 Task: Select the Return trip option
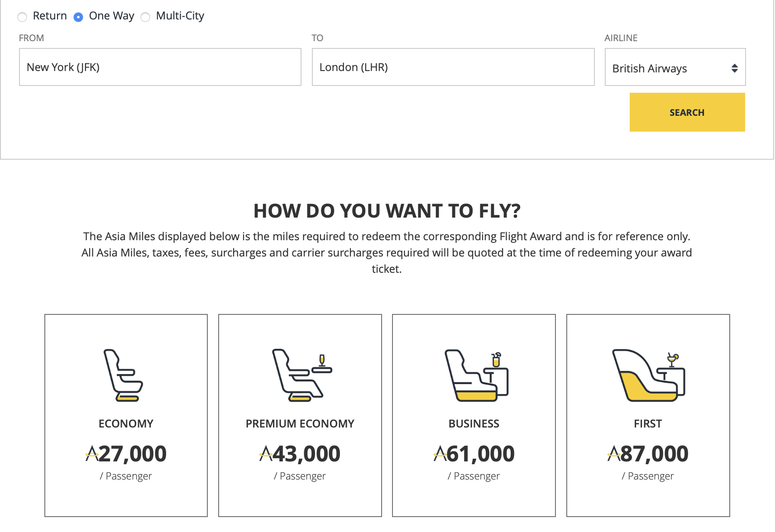(22, 17)
